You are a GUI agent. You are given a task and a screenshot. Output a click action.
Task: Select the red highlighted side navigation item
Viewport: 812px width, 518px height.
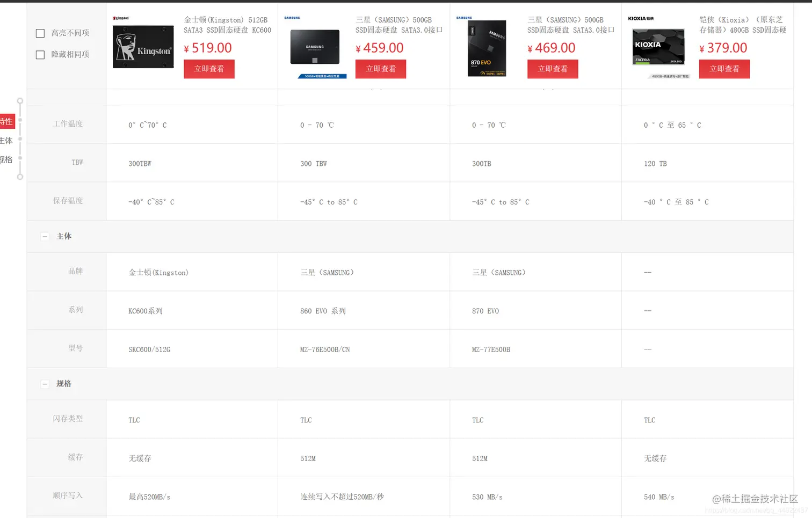coord(7,122)
